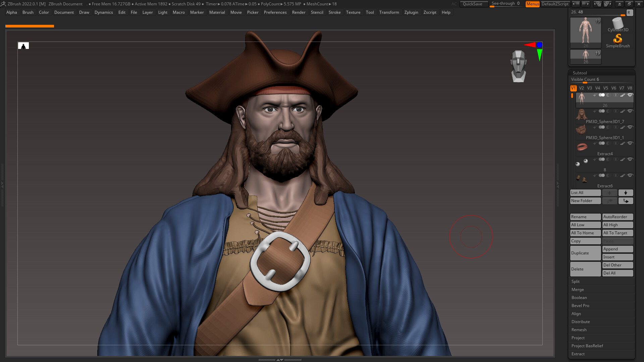
Task: Toggle polypaint on the 26 subtool
Action: tap(623, 95)
